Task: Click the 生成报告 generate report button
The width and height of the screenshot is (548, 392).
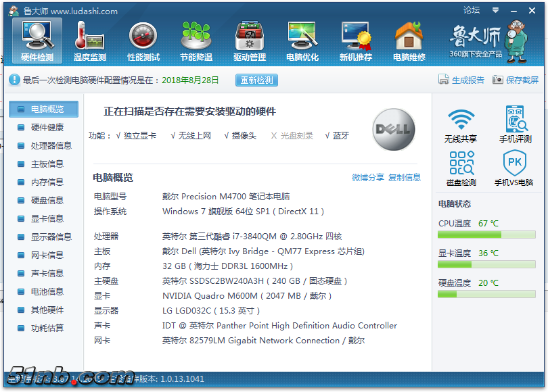Action: tap(461, 80)
